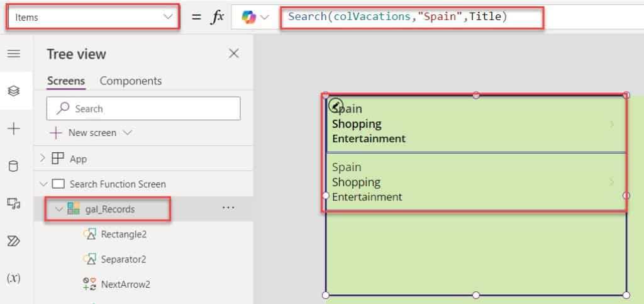Open the Media icon in sidebar
644x304 pixels.
14,203
